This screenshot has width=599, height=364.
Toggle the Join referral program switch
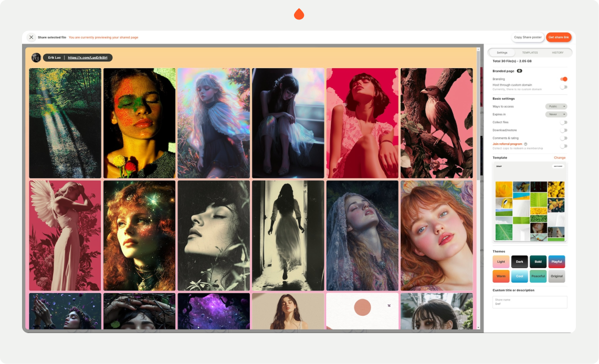[564, 146]
